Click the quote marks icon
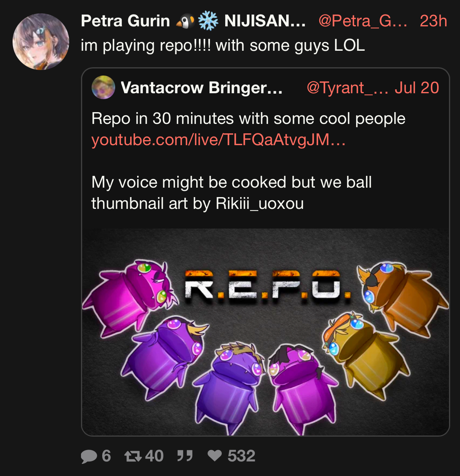This screenshot has width=460, height=476. [185, 456]
